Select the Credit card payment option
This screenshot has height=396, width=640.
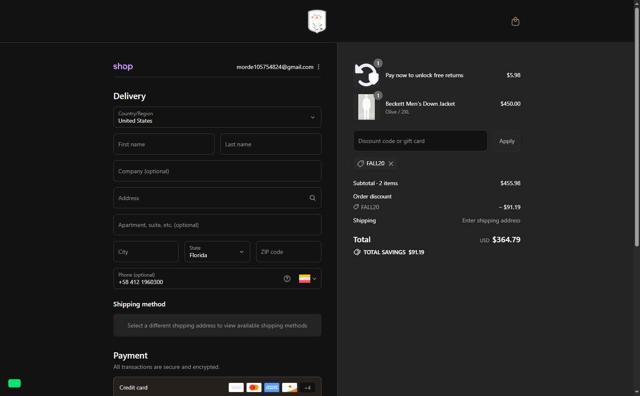click(x=217, y=387)
